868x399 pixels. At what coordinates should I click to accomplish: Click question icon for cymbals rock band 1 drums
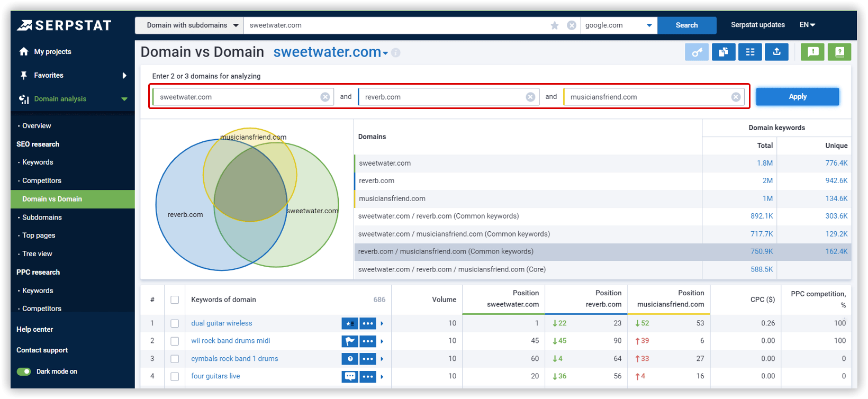[350, 359]
